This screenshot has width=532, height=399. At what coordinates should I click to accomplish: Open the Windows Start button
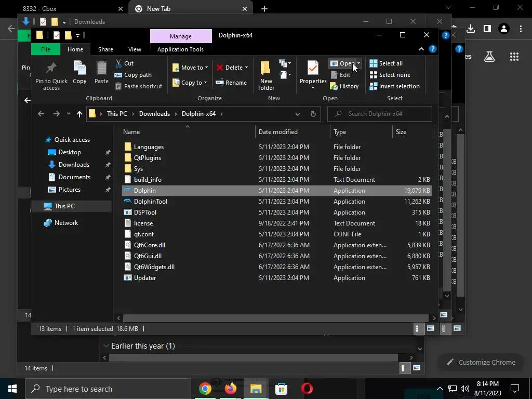(x=12, y=389)
